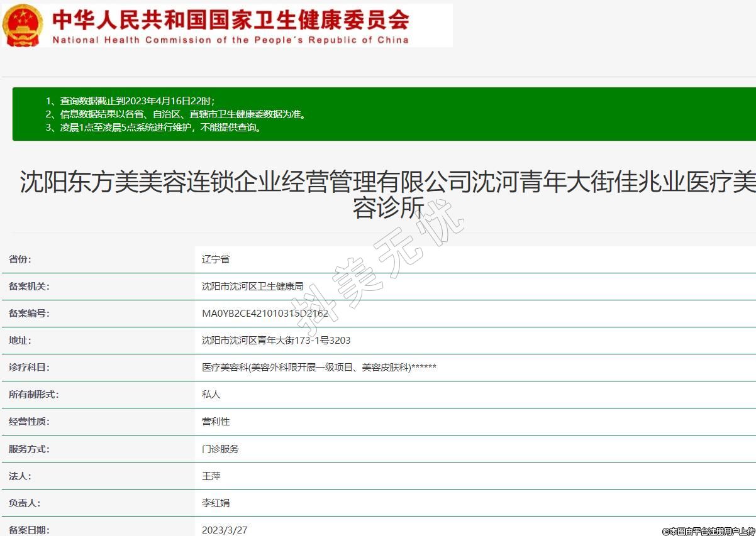Image resolution: width=756 pixels, height=536 pixels.
Task: Click the 中华人民共和国国家卫生健康委员会 header title
Action: point(230,19)
